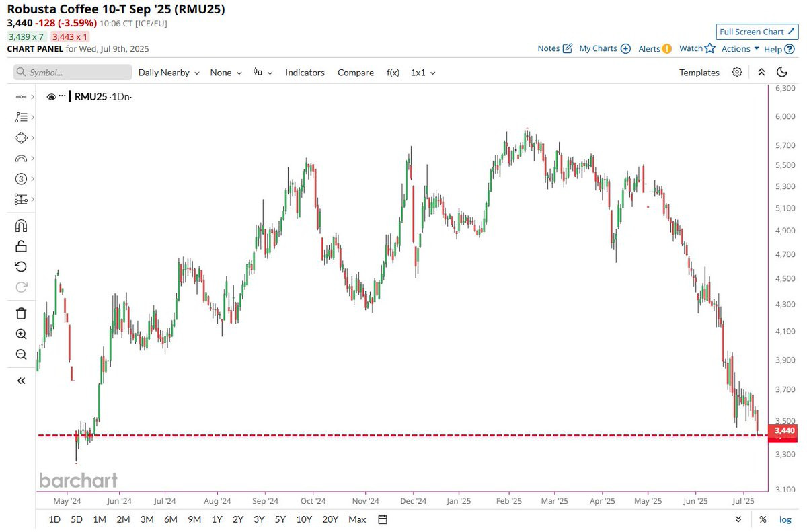This screenshot has width=807, height=532.
Task: Select the 3M time range
Action: [x=147, y=519]
